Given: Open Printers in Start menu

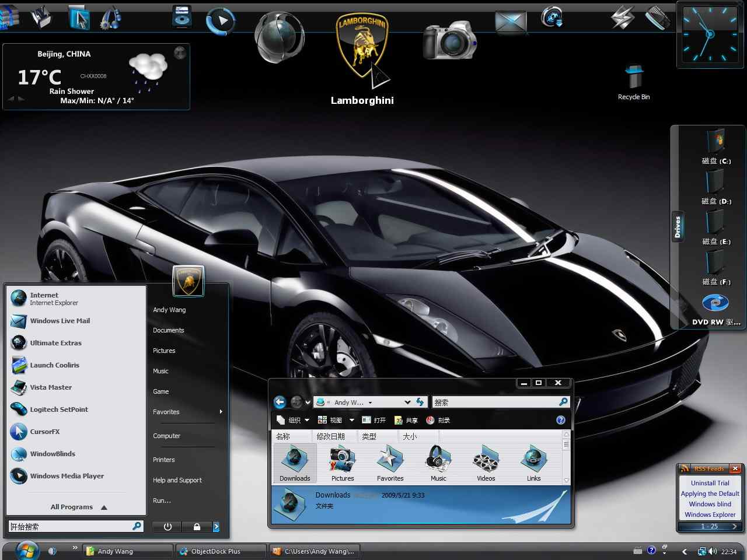Looking at the screenshot, I should pyautogui.click(x=163, y=460).
